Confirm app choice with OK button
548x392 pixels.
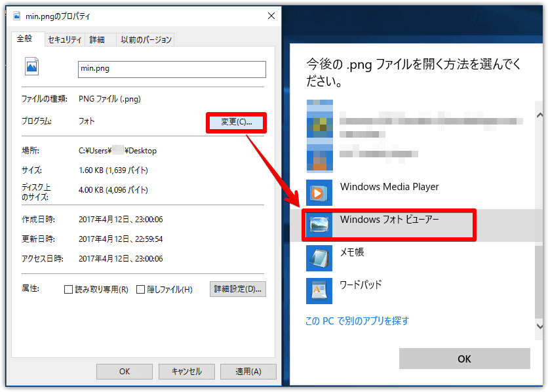464,359
